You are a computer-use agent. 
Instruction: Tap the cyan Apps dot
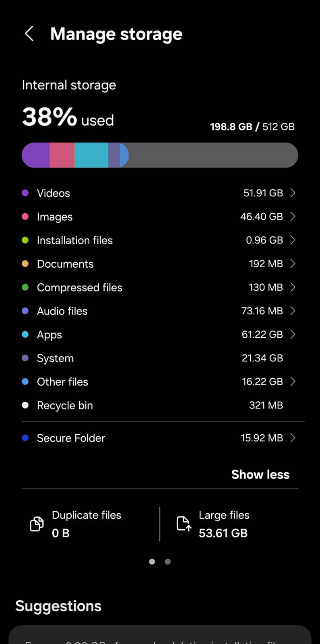25,334
